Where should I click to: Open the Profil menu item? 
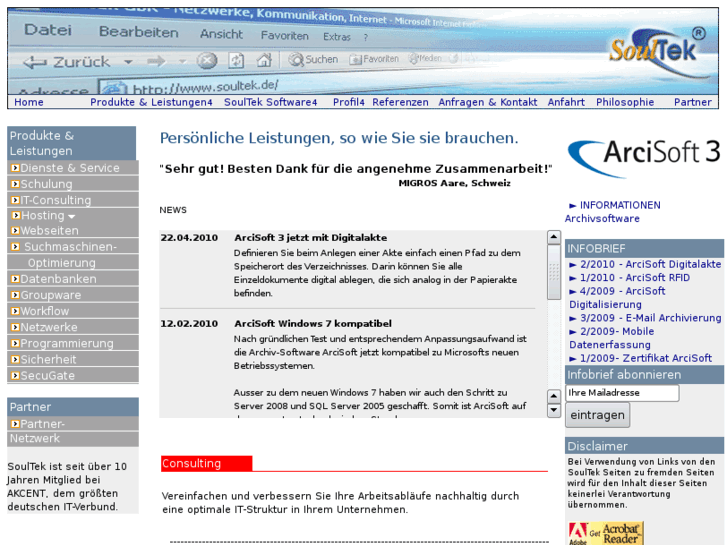point(349,102)
